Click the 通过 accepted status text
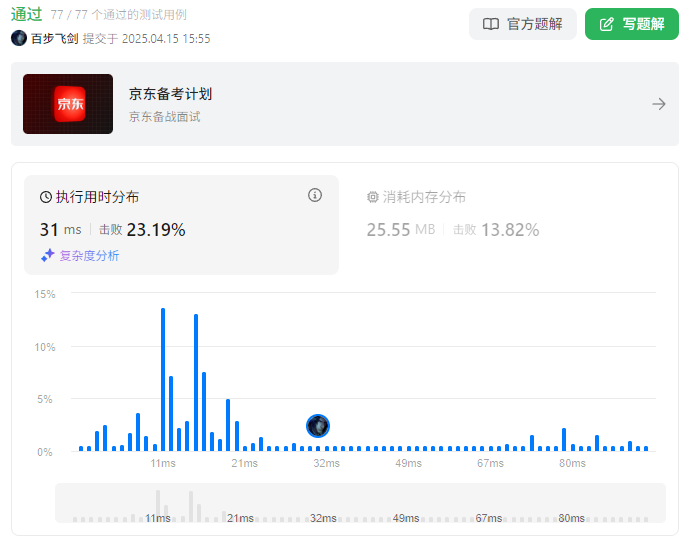This screenshot has width=691, height=546. pyautogui.click(x=26, y=14)
